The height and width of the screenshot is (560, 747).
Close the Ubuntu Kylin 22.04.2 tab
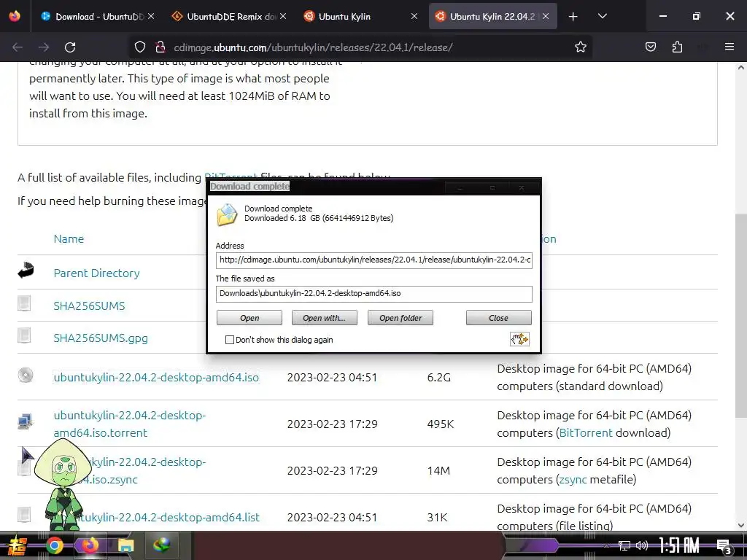pyautogui.click(x=546, y=17)
